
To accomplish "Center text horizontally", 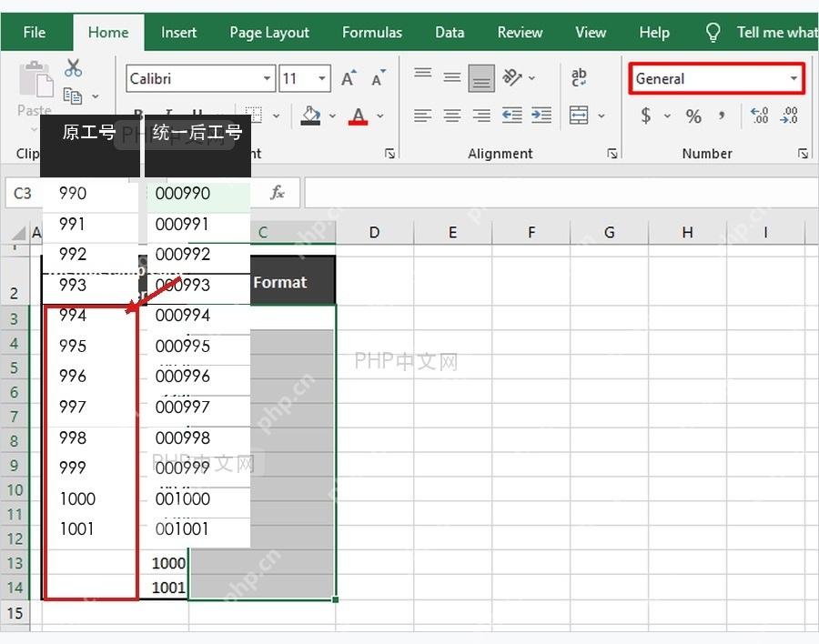I will [x=451, y=115].
